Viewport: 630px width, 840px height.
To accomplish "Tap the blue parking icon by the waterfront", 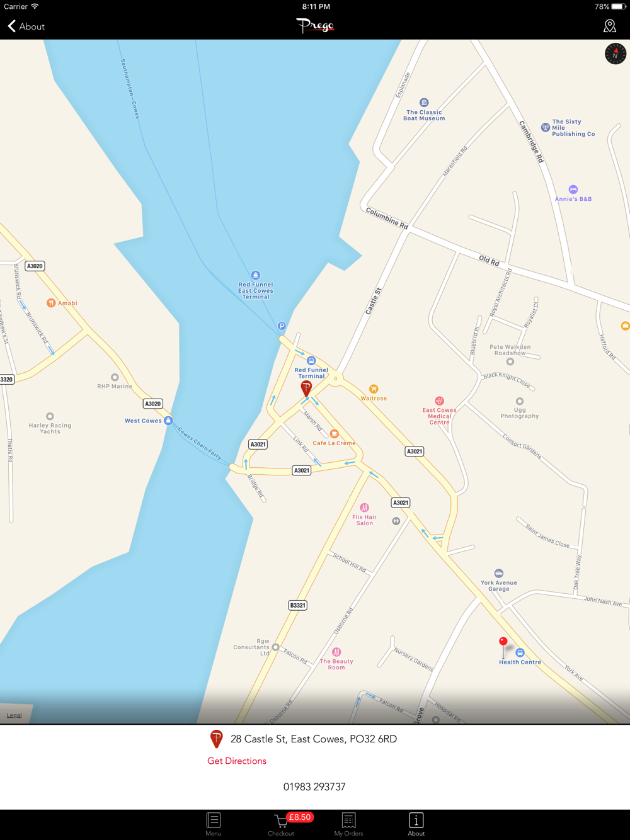I will [282, 326].
